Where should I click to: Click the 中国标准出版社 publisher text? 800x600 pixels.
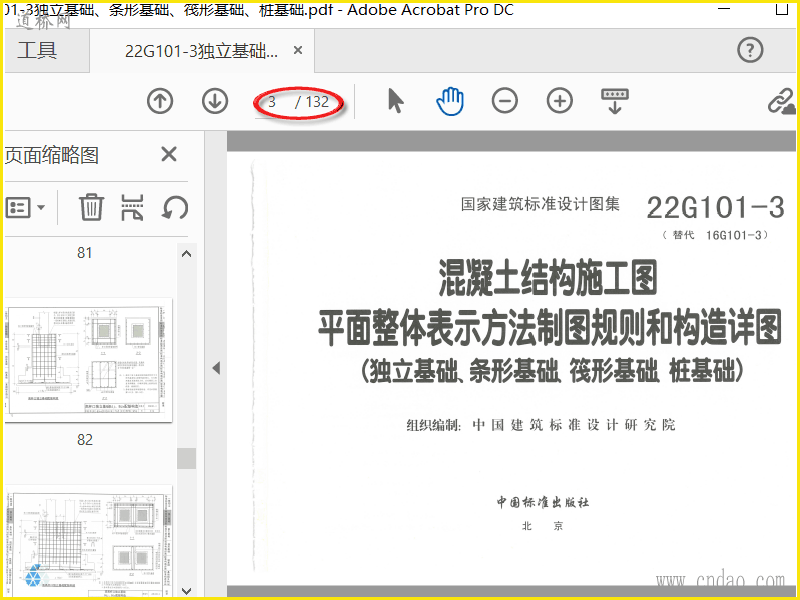tap(543, 502)
